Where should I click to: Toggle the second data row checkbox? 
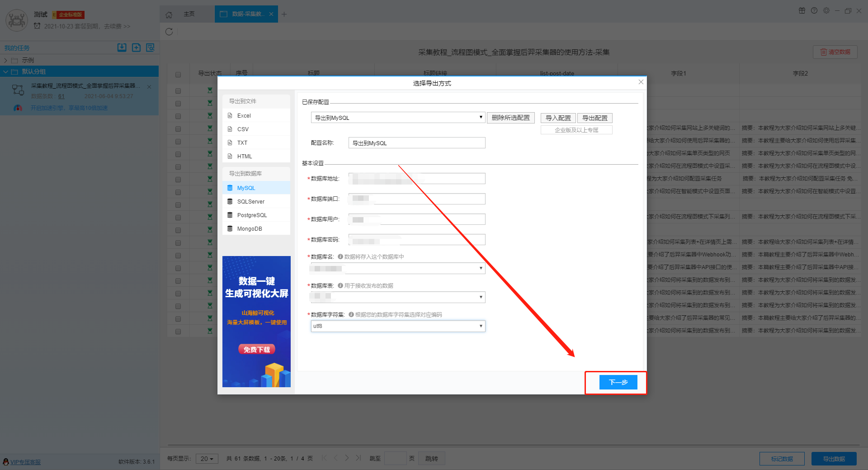point(178,104)
